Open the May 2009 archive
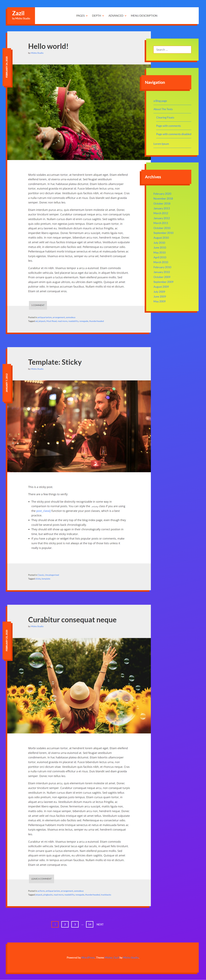206x980 pixels. (x=159, y=301)
